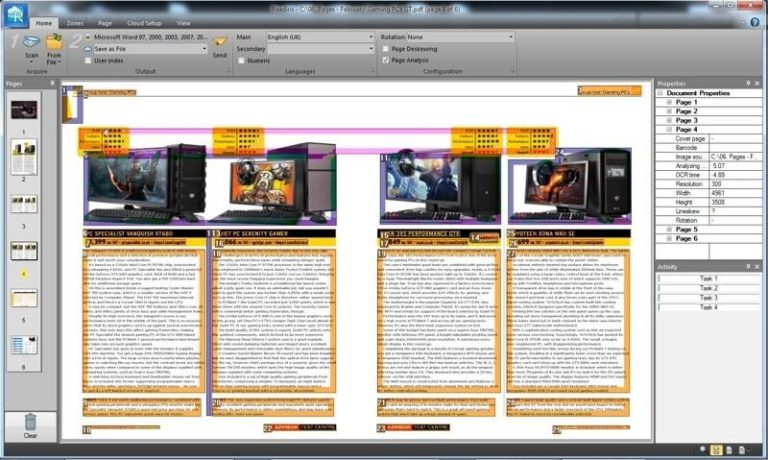Viewport: 768px width, 460px height.
Task: Open the Save as File dropdown
Action: (x=204, y=49)
